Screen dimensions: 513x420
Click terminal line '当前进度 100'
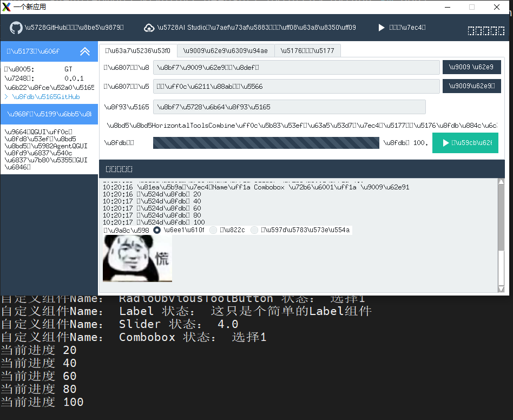pyautogui.click(x=42, y=402)
